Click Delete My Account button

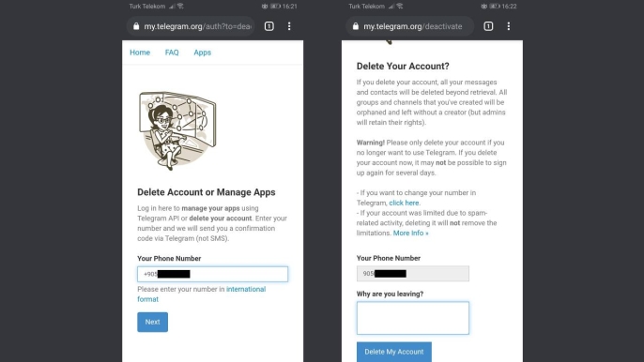tap(394, 352)
